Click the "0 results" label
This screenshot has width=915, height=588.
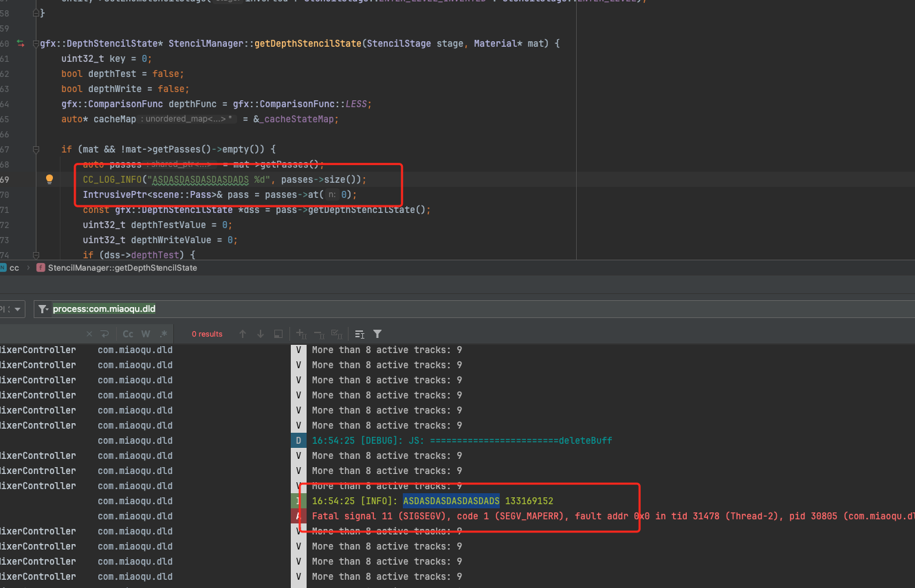click(x=207, y=334)
